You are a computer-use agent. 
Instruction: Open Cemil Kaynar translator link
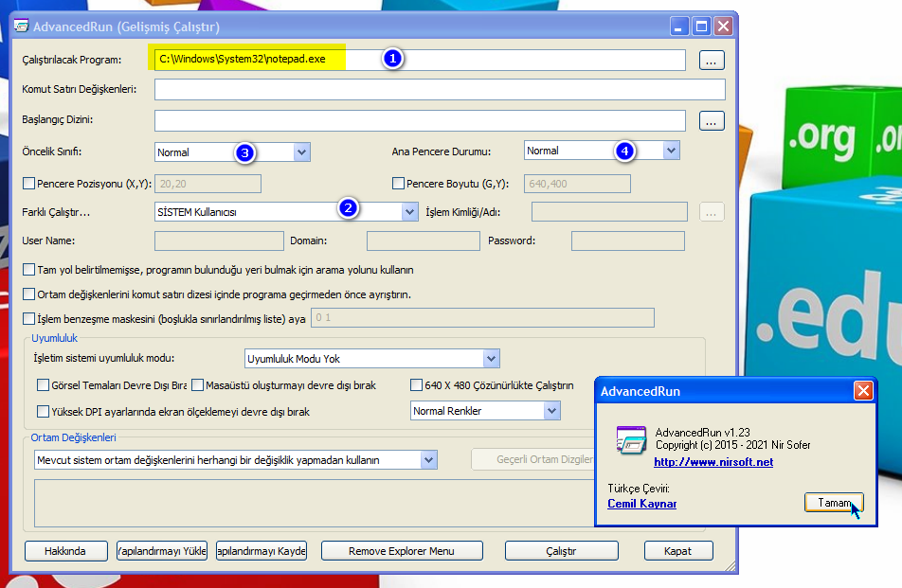point(642,504)
